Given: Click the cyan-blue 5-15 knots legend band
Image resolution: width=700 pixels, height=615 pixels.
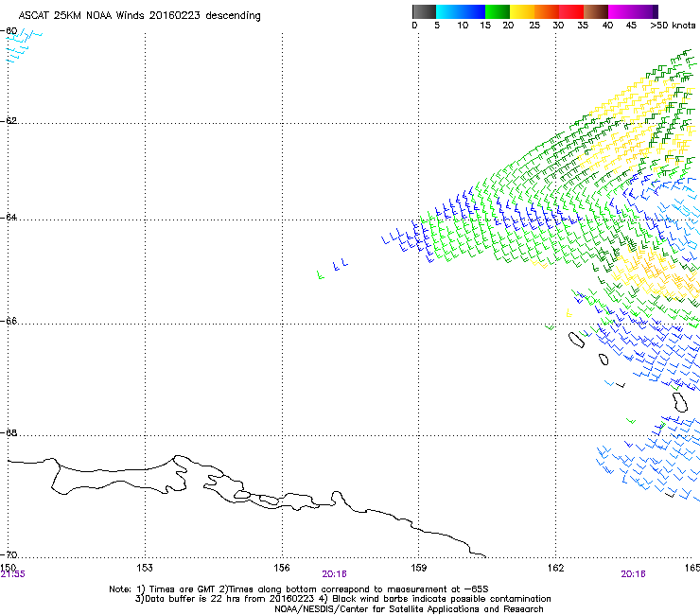Looking at the screenshot, I should click(x=461, y=11).
